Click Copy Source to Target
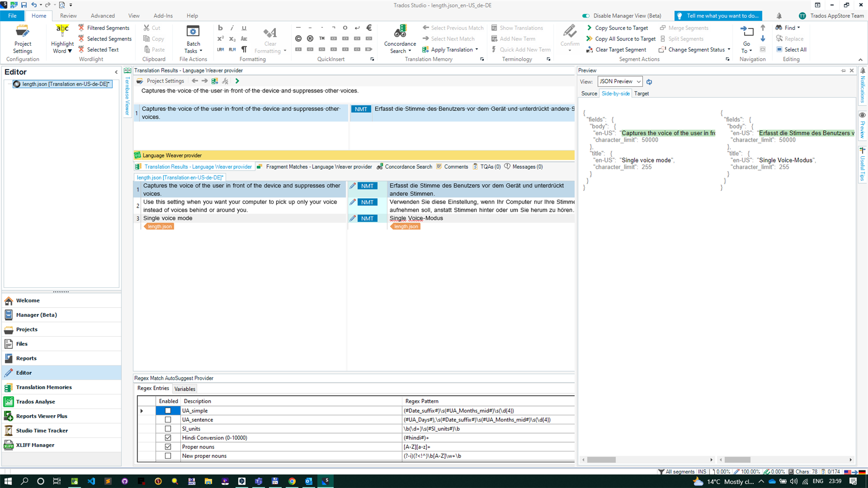The height and width of the screenshot is (488, 868). tap(617, 28)
